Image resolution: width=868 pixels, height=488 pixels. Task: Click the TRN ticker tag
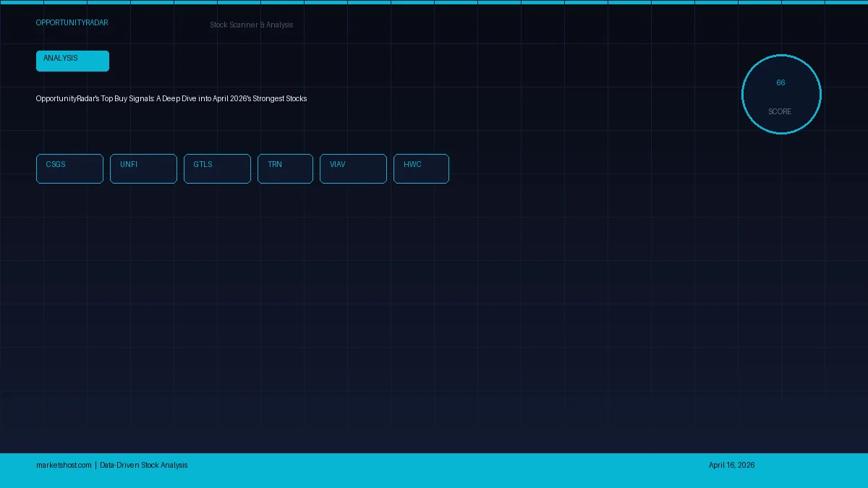285,168
